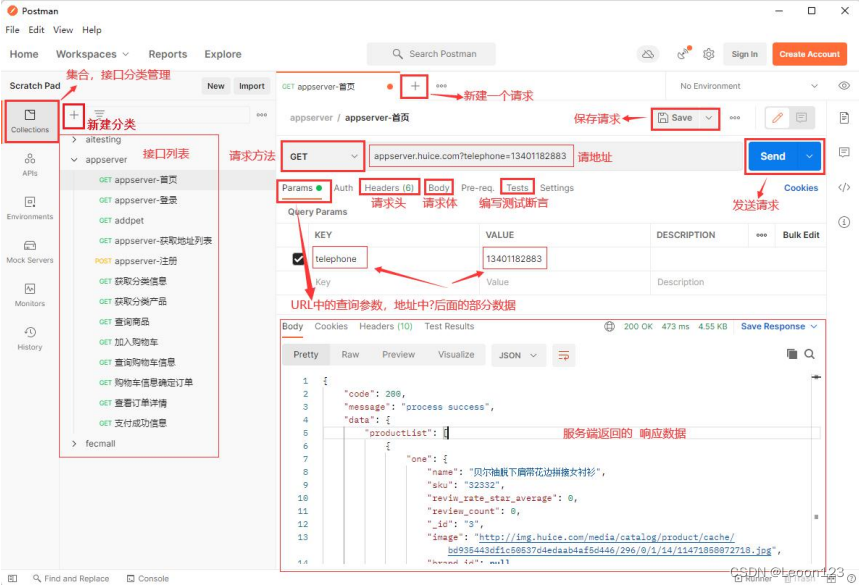Open a new request tab with plus
Viewport: 859px width, 587px height.
coord(415,86)
